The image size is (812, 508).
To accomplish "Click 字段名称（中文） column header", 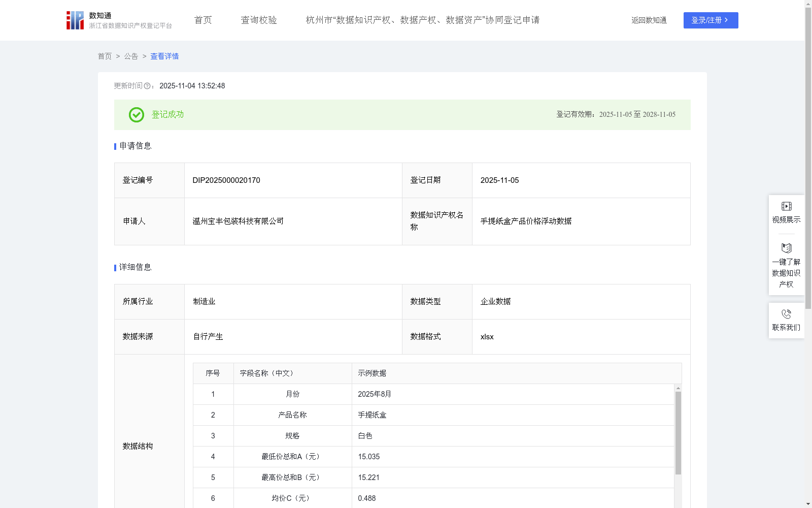I will click(293, 373).
